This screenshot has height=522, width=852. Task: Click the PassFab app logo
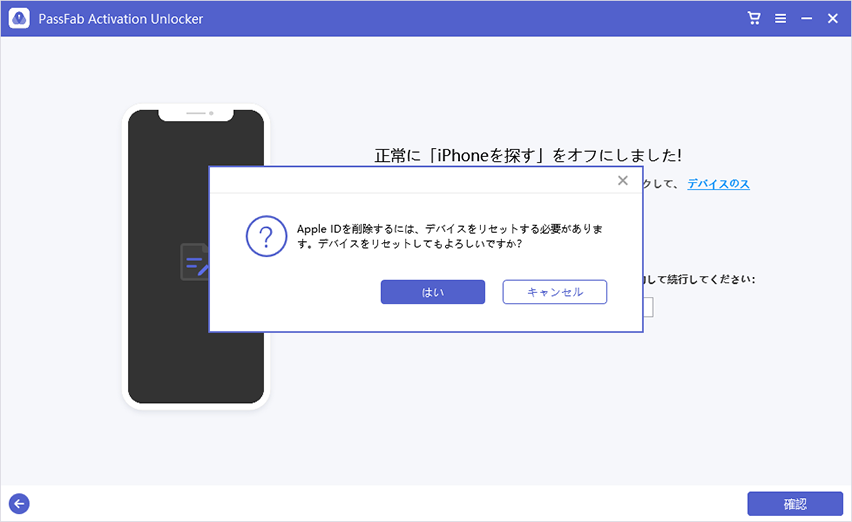pos(19,18)
